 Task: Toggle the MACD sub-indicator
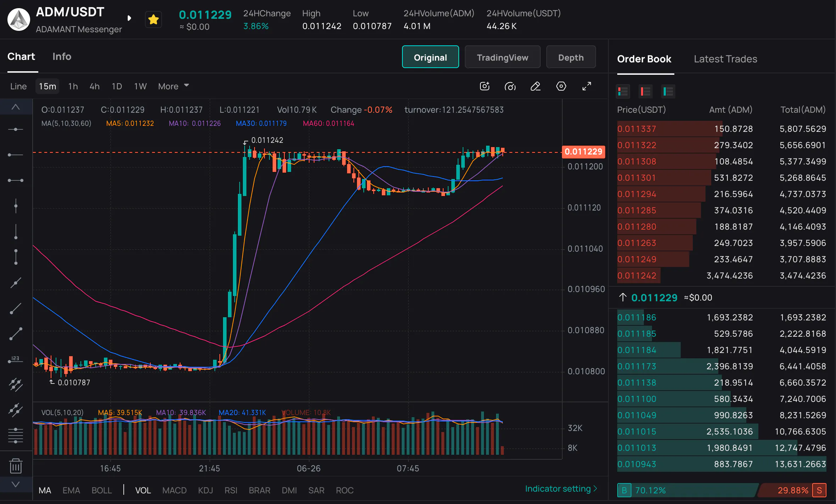174,490
